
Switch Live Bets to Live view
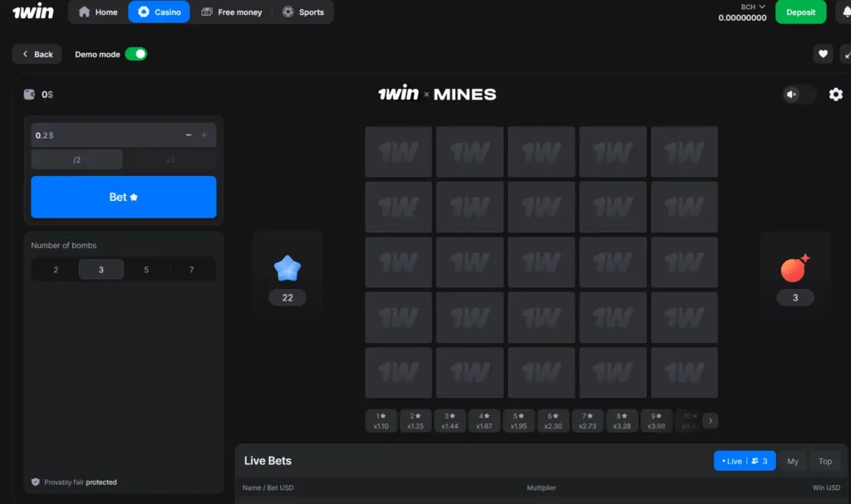click(744, 461)
